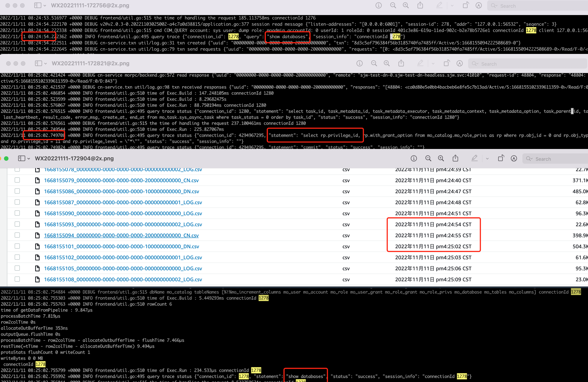Open the 1668155086 DN.csv file link

click(x=121, y=191)
